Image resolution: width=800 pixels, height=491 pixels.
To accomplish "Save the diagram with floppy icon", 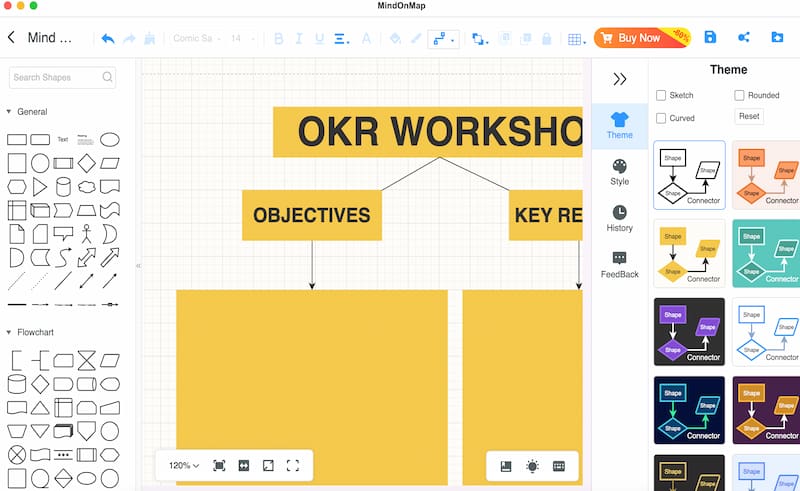I will 710,37.
